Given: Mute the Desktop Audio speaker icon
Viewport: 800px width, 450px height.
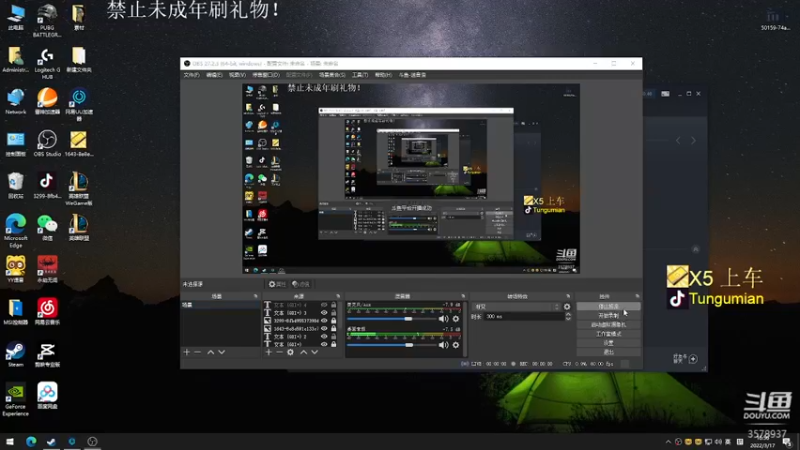Looking at the screenshot, I should point(443,345).
